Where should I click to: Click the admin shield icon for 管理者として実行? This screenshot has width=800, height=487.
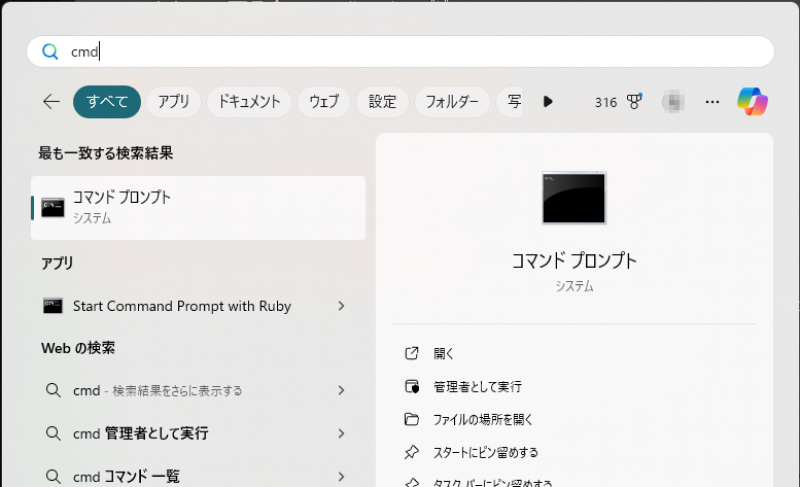pos(412,387)
